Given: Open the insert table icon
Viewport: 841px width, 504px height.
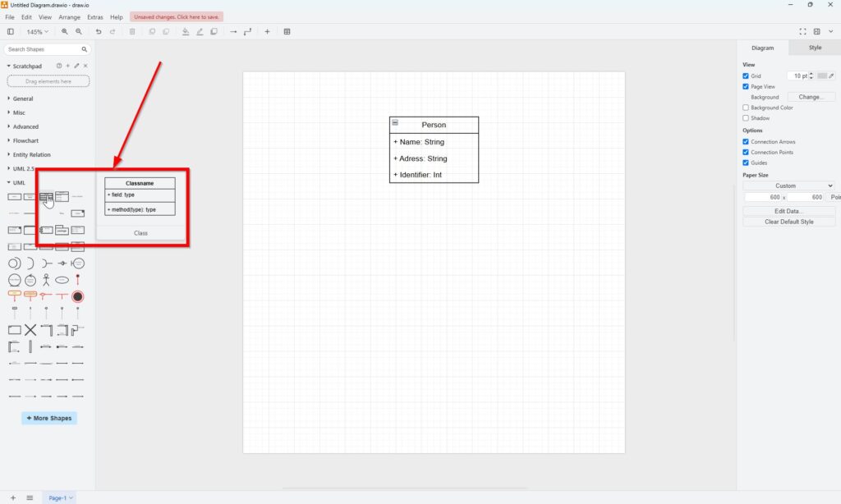Looking at the screenshot, I should coord(287,32).
